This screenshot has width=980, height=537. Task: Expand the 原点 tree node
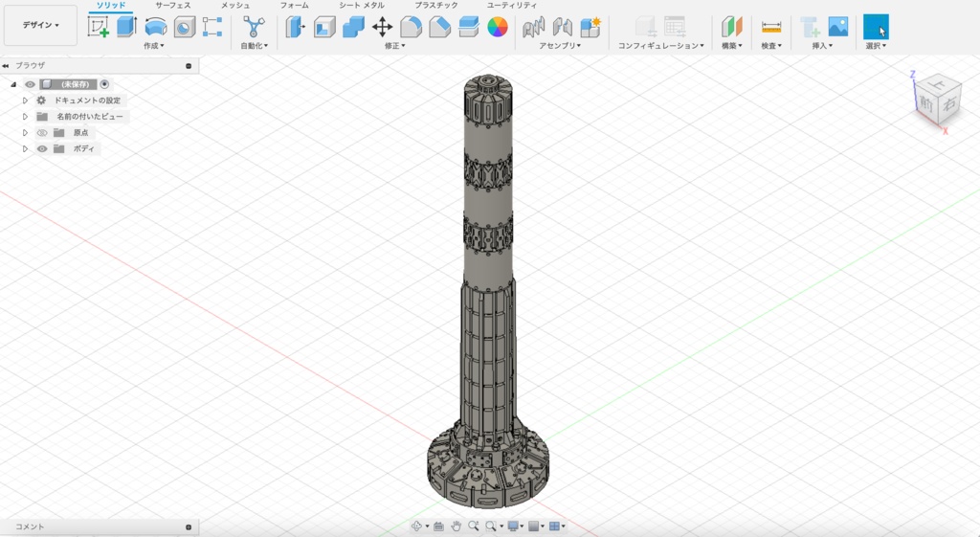[25, 132]
